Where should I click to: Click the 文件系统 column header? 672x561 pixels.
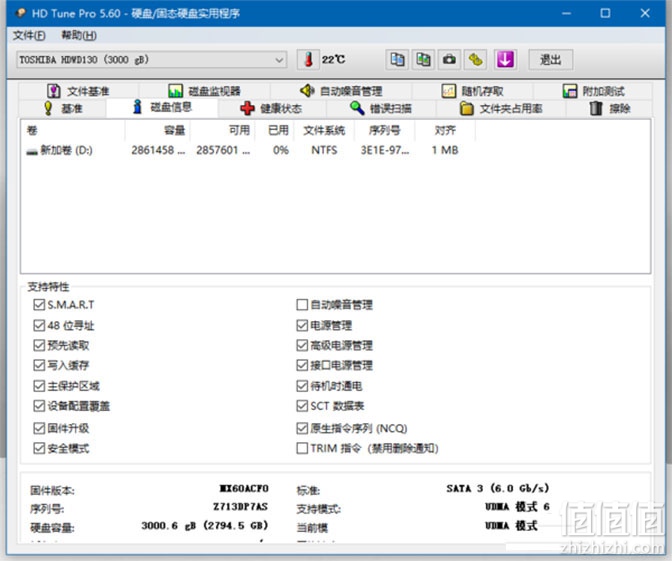tap(324, 130)
